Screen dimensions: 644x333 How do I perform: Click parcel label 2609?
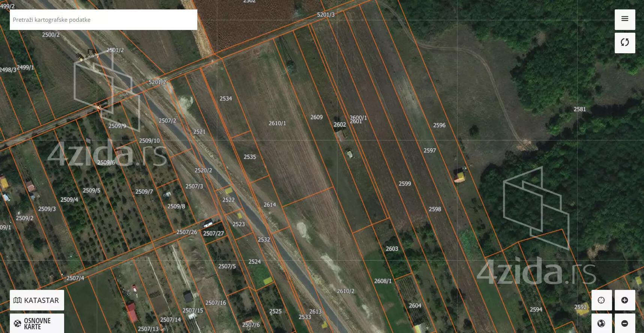click(316, 117)
